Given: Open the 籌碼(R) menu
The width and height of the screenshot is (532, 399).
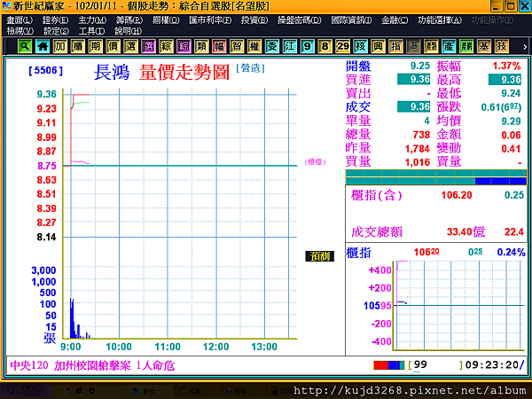Looking at the screenshot, I should (x=129, y=20).
